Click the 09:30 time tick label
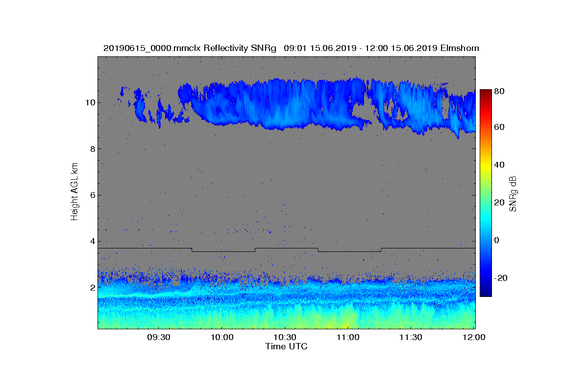Image resolution: width=588 pixels, height=392 pixels. [158, 337]
